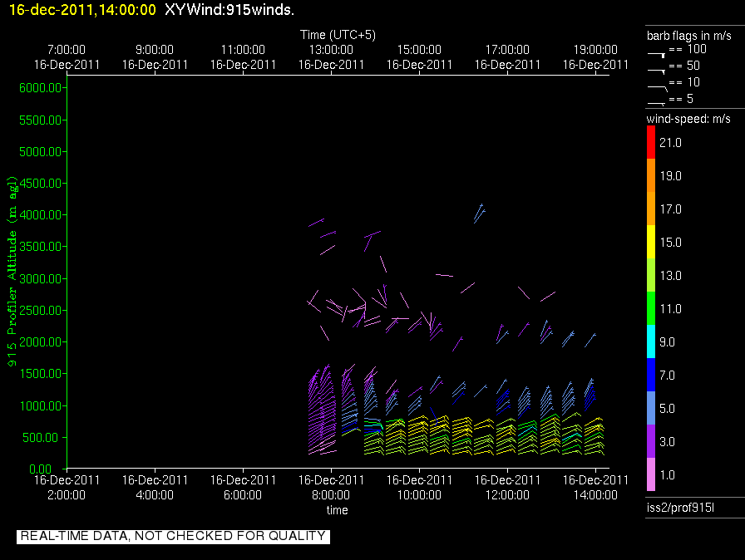Click the 4:00:00 bottom time axis label
The image size is (745, 560).
(x=155, y=495)
